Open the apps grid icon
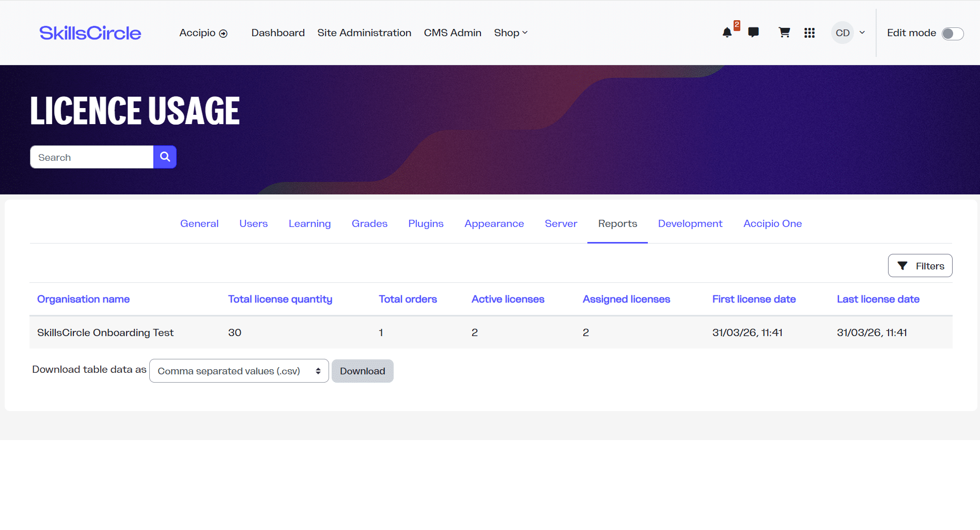 click(x=810, y=33)
